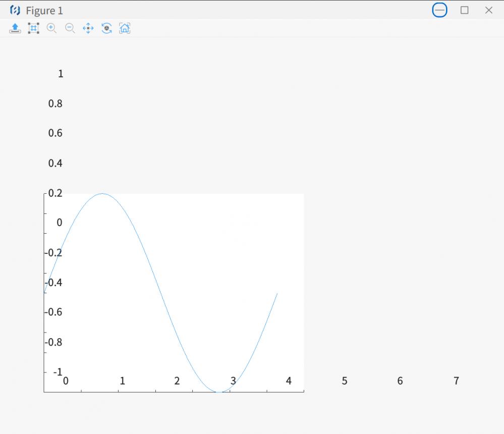Viewport: 504px width, 434px height.
Task: Close the Figure 1 window
Action: 488,10
